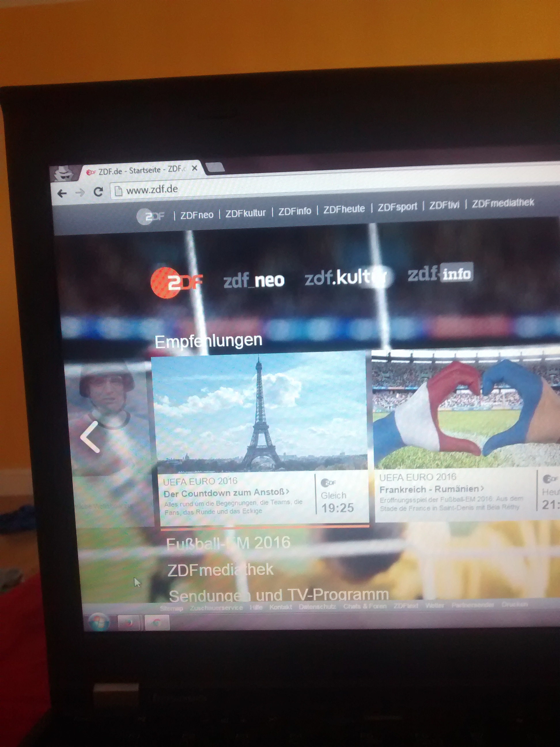The width and height of the screenshot is (560, 747).
Task: Click the Hilfe footer link
Action: point(256,607)
